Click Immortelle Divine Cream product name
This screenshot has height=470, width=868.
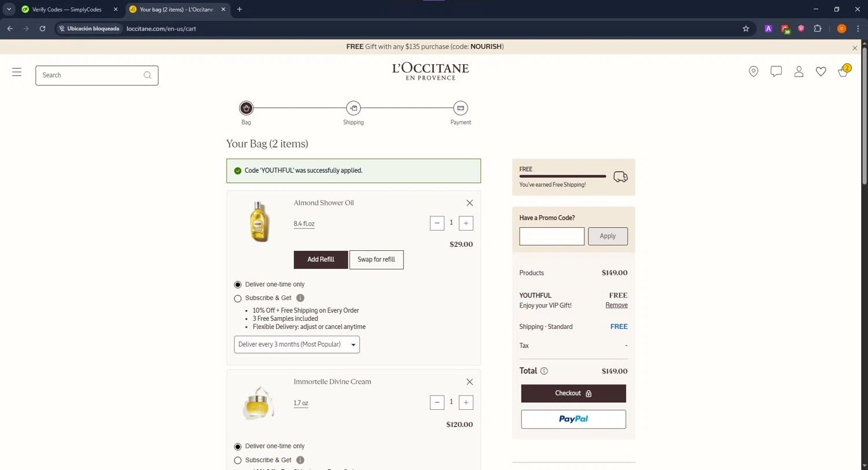pyautogui.click(x=332, y=382)
